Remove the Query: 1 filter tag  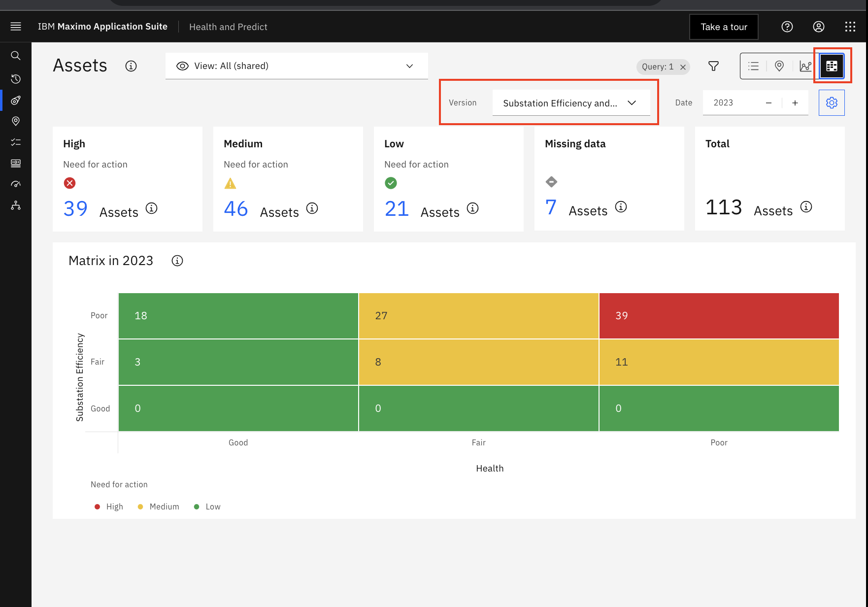click(x=683, y=67)
